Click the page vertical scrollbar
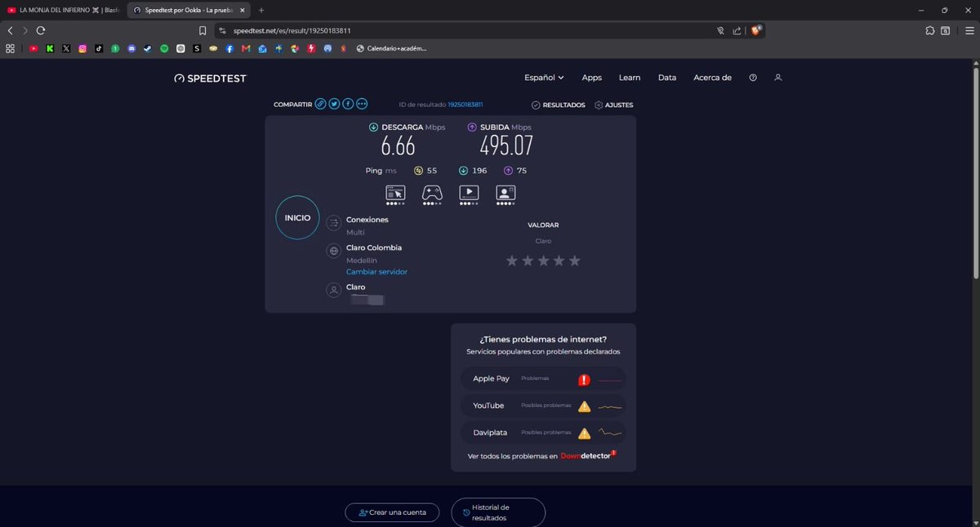Image resolution: width=980 pixels, height=527 pixels. click(975, 172)
